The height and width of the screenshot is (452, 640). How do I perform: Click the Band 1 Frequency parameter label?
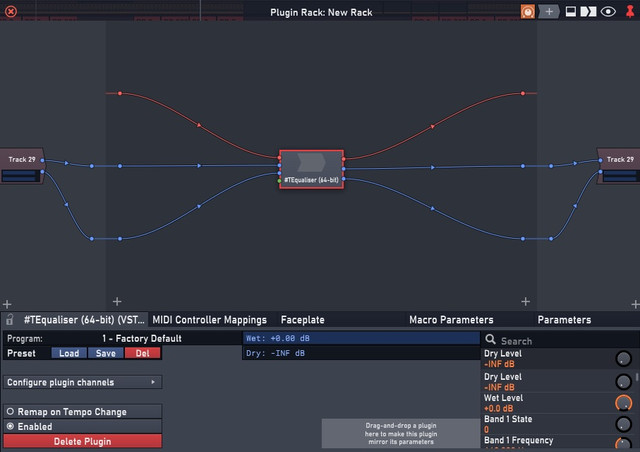point(518,440)
